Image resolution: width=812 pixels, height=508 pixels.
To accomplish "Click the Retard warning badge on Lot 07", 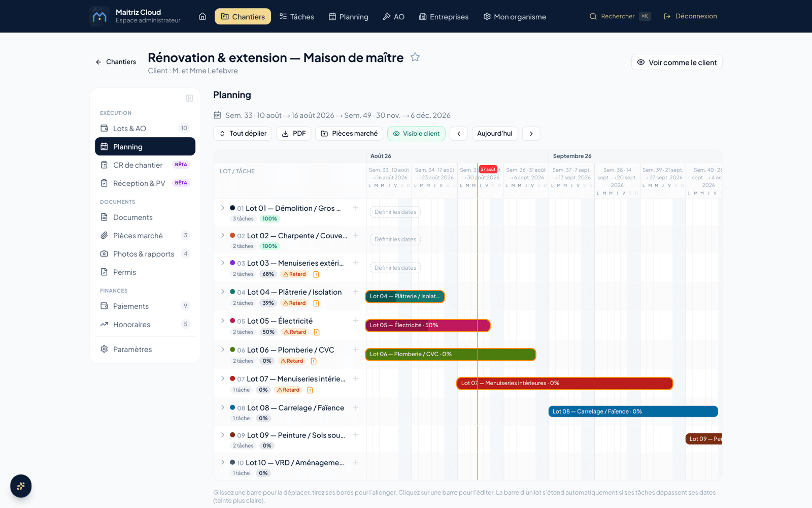I will (288, 390).
